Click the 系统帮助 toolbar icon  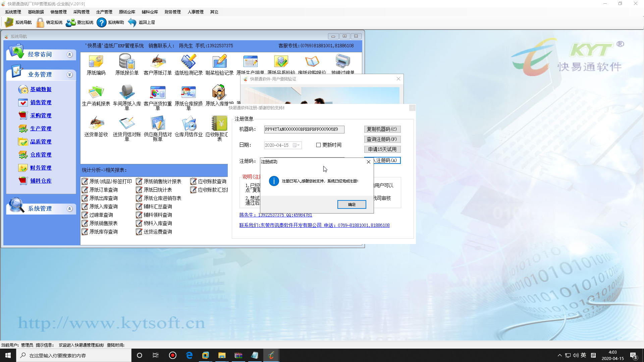point(101,22)
